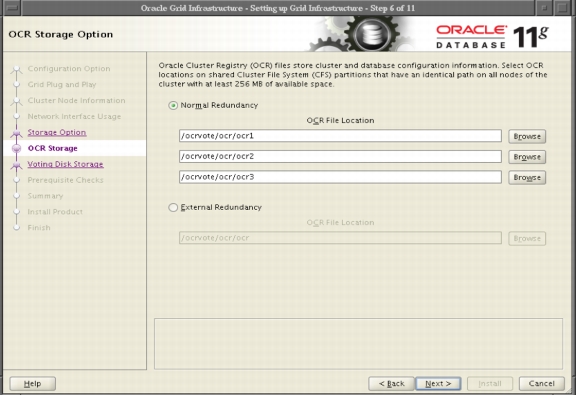Screen dimensions: 578x396
Task: Click the Oracle Cluster Registry description paragraph
Action: (353, 74)
